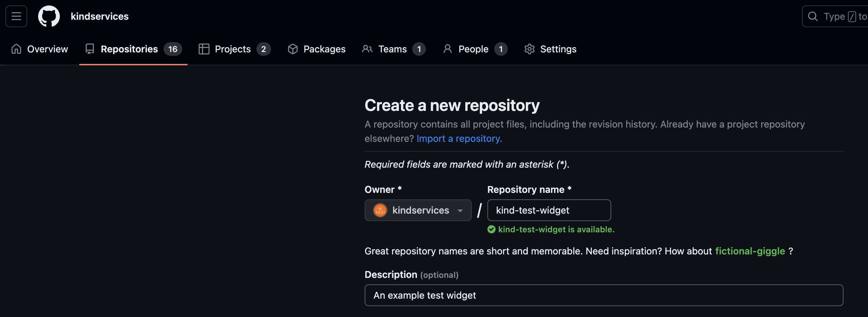This screenshot has height=317, width=868.
Task: Click the Owner dropdown caret arrow
Action: [x=460, y=211]
